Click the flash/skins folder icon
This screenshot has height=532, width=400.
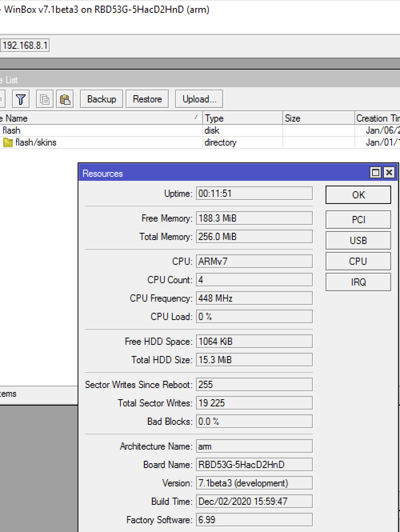[8, 142]
